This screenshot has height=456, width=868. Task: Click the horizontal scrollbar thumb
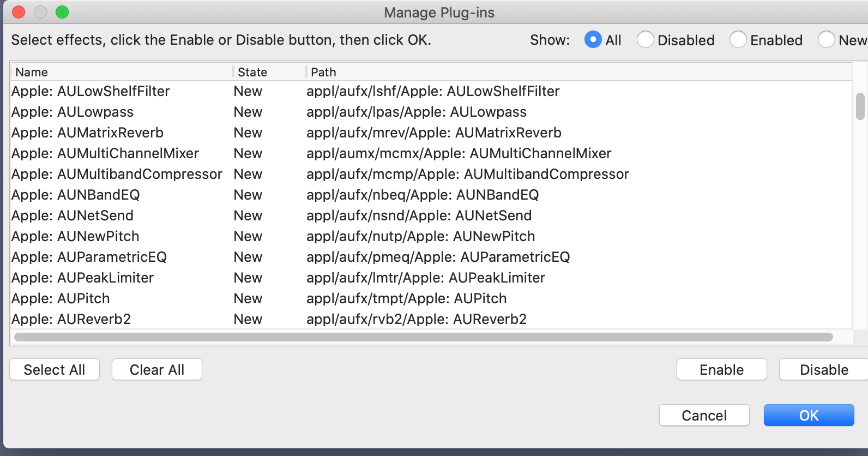(423, 337)
